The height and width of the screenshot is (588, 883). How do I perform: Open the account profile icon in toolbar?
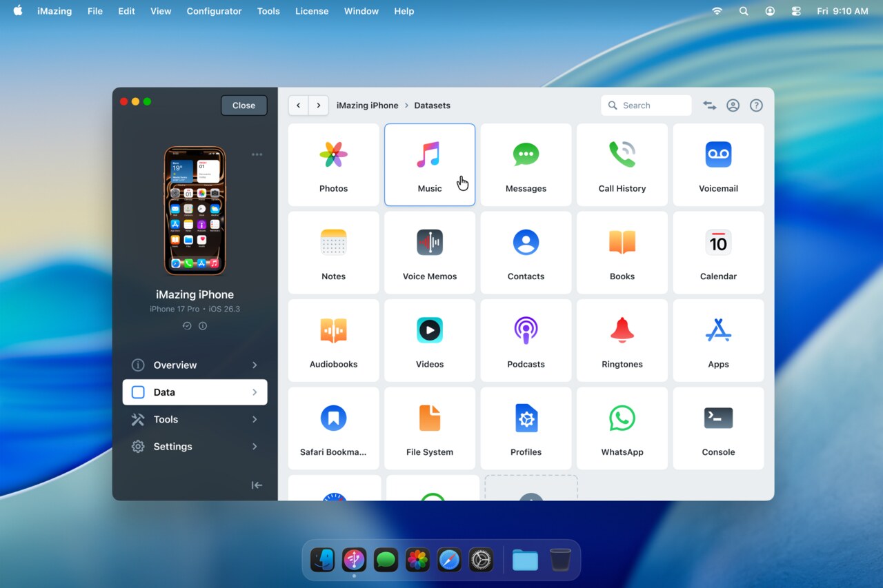click(733, 105)
